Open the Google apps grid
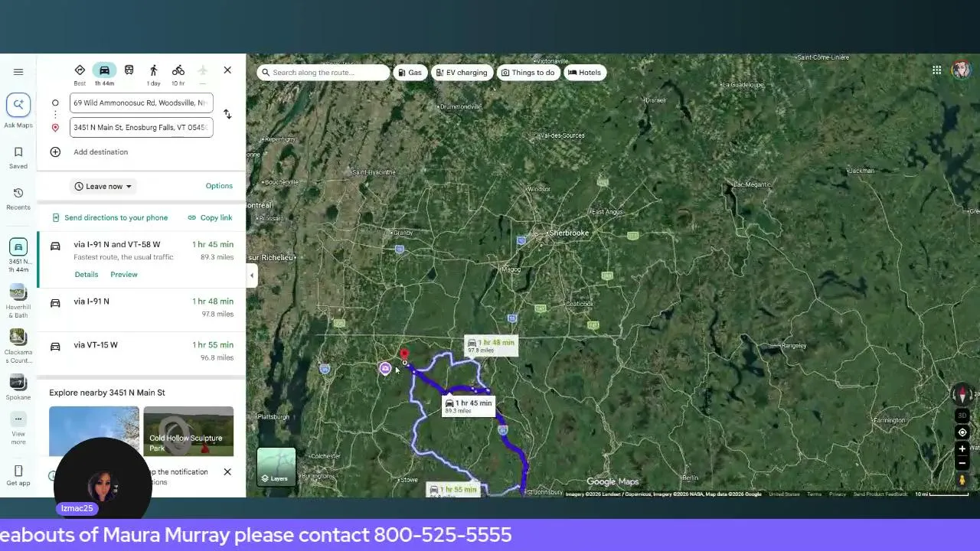Viewport: 980px width, 551px height. [x=937, y=70]
